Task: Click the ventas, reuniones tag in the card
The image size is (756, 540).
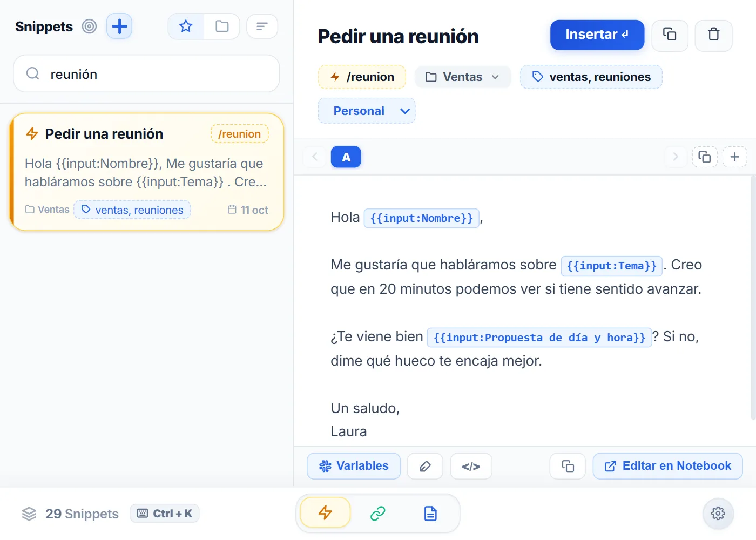Action: (x=132, y=210)
